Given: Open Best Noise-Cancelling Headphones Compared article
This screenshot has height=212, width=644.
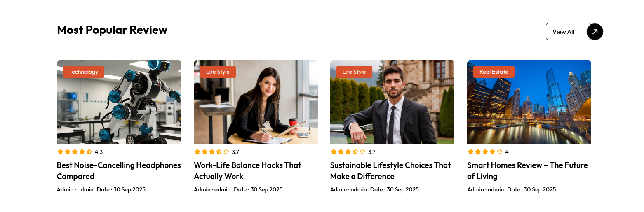Looking at the screenshot, I should pos(119,171).
